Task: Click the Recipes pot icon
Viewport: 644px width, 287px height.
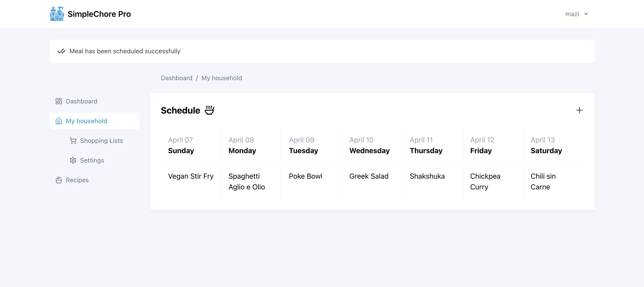Action: 58,180
